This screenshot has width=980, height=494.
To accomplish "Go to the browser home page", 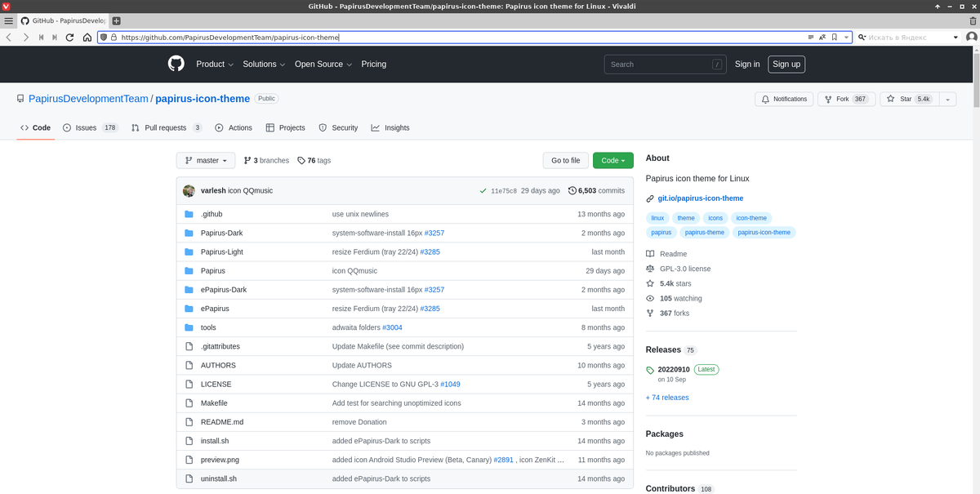I will point(87,37).
